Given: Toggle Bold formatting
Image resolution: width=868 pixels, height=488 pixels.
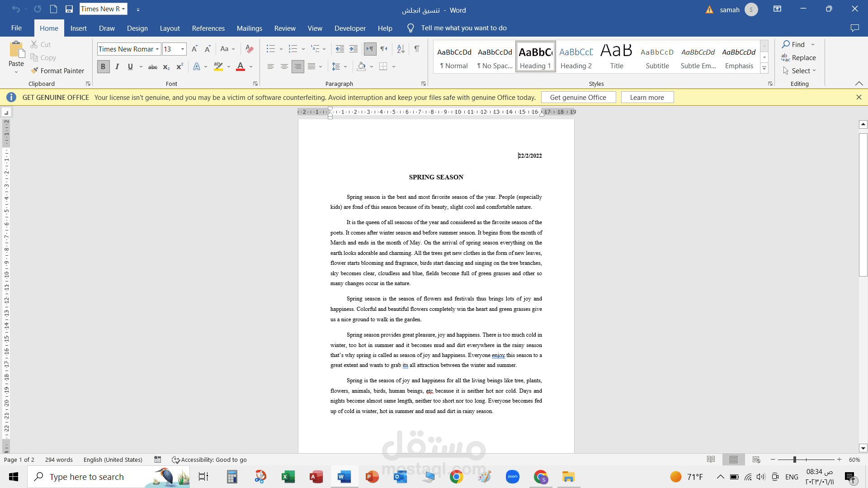Looking at the screenshot, I should click(103, 67).
